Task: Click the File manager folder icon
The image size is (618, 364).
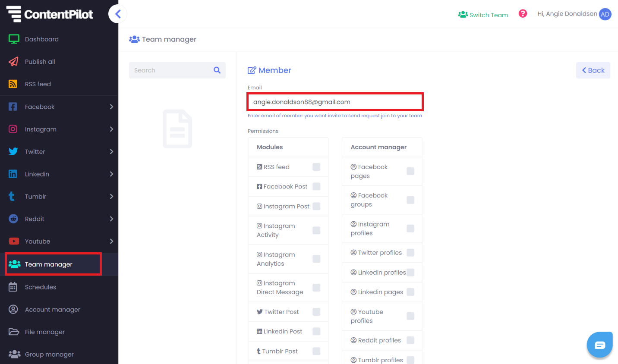Action: tap(14, 332)
